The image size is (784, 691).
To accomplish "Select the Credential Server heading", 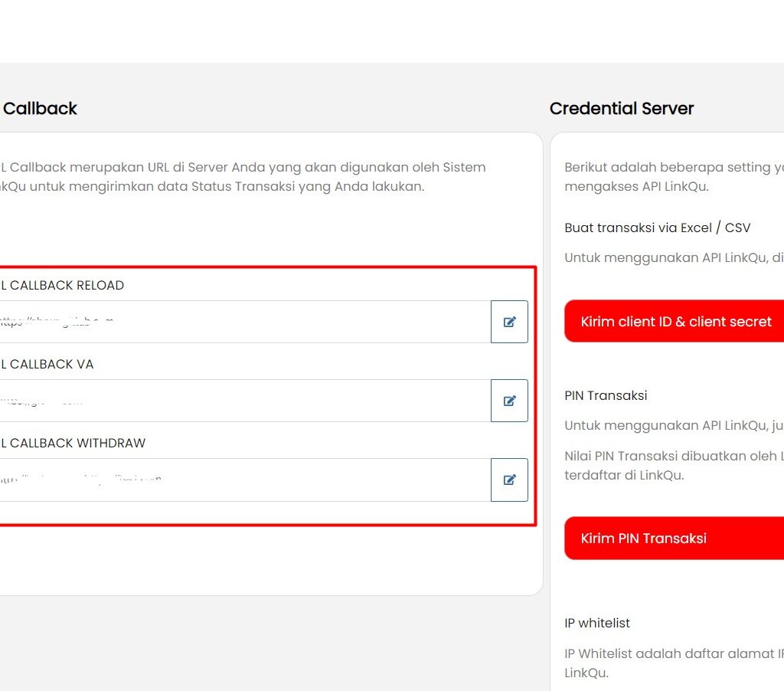I will point(621,109).
